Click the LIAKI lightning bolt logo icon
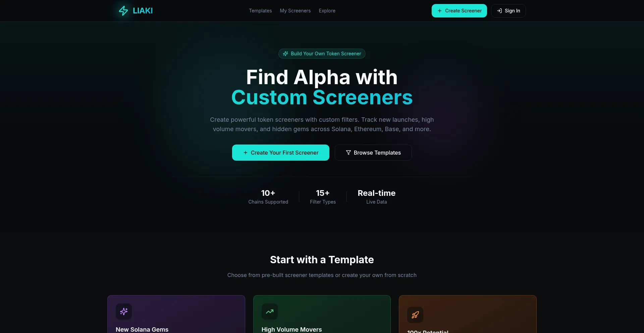The image size is (644, 333). point(123,11)
